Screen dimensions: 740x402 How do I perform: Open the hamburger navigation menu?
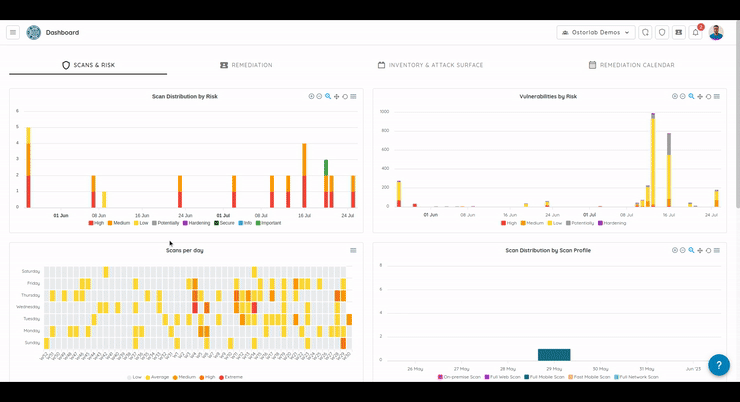pos(13,32)
